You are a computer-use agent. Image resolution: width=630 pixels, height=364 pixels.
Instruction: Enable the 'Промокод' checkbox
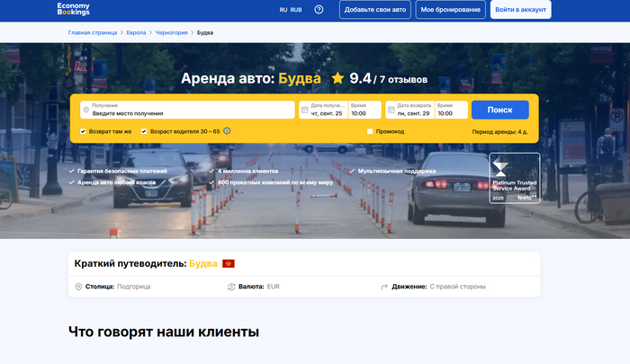tap(370, 131)
